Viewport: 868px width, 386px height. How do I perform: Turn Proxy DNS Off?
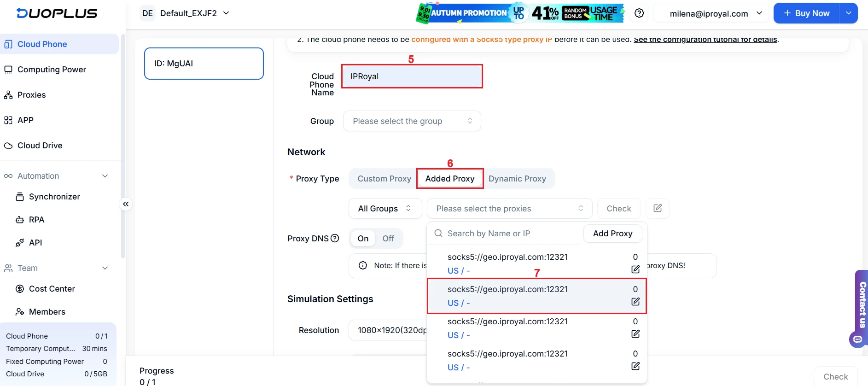[388, 239]
